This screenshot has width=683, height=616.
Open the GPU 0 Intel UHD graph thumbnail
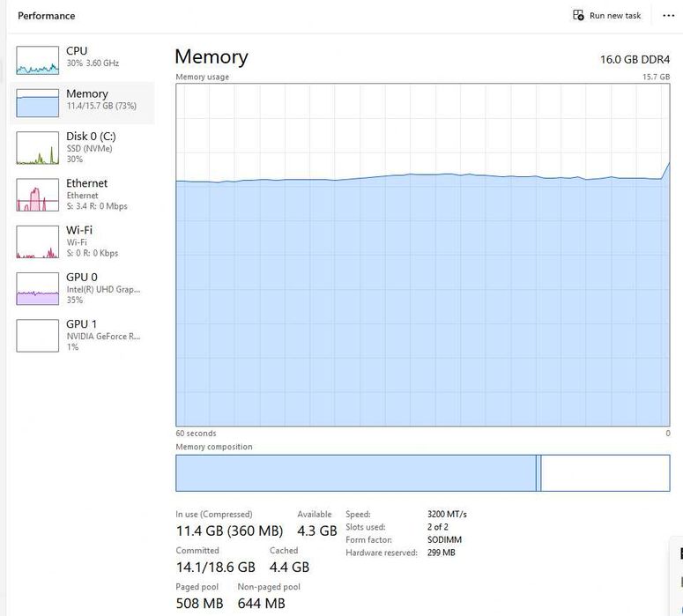click(x=38, y=289)
